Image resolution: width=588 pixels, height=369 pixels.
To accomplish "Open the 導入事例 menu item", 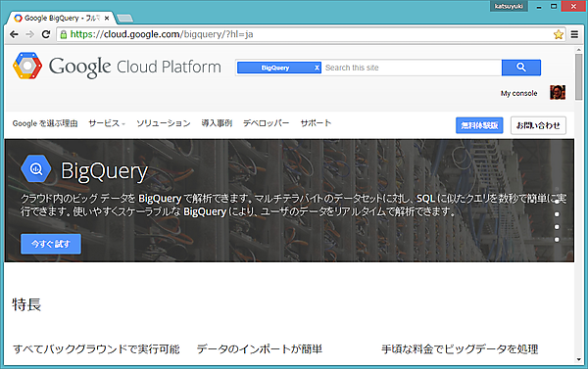I will (x=217, y=123).
